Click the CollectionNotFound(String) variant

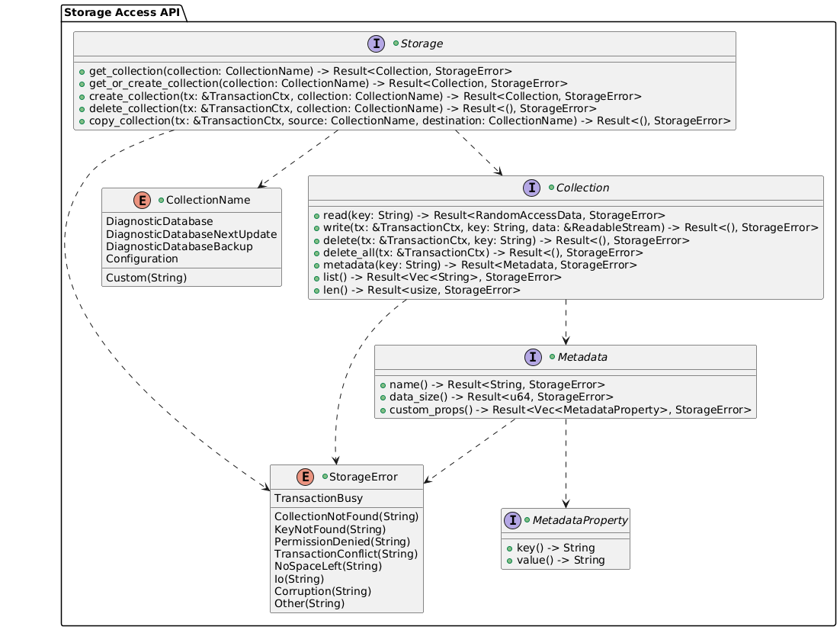pyautogui.click(x=347, y=516)
